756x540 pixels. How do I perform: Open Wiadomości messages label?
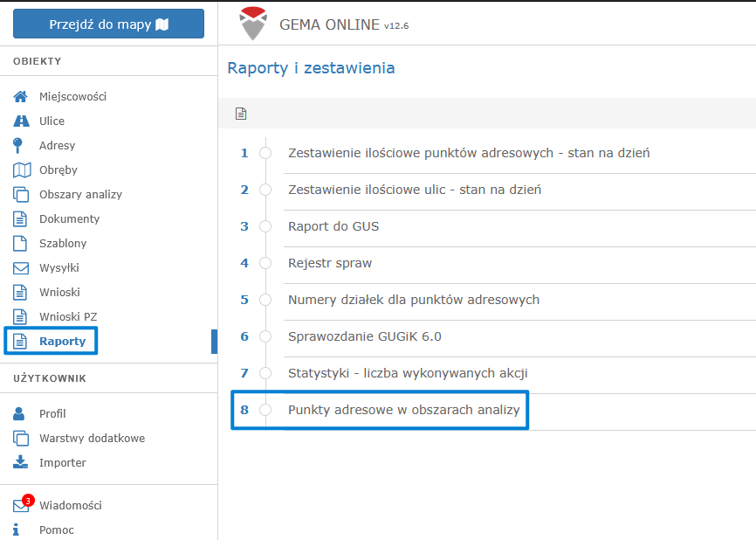tap(71, 505)
